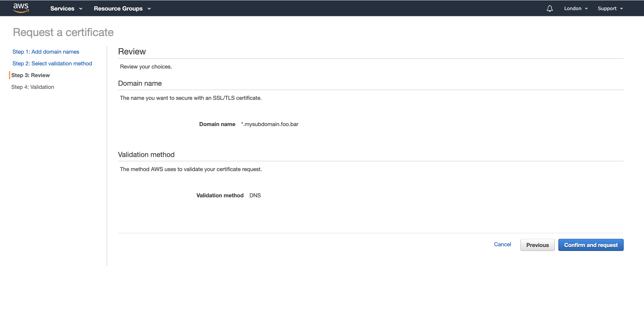Screen dimensions: 644x312
Task: Click the arrow next to London
Action: pos(586,9)
